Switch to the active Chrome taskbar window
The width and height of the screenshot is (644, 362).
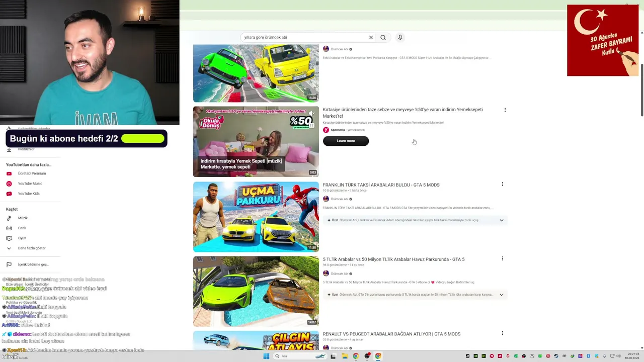[378, 356]
